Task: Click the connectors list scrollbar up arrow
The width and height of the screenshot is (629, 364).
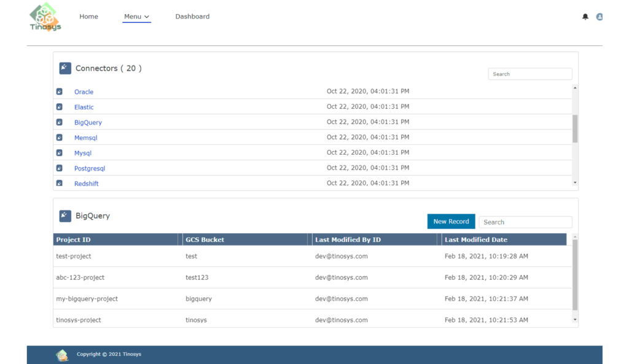Action: click(575, 88)
